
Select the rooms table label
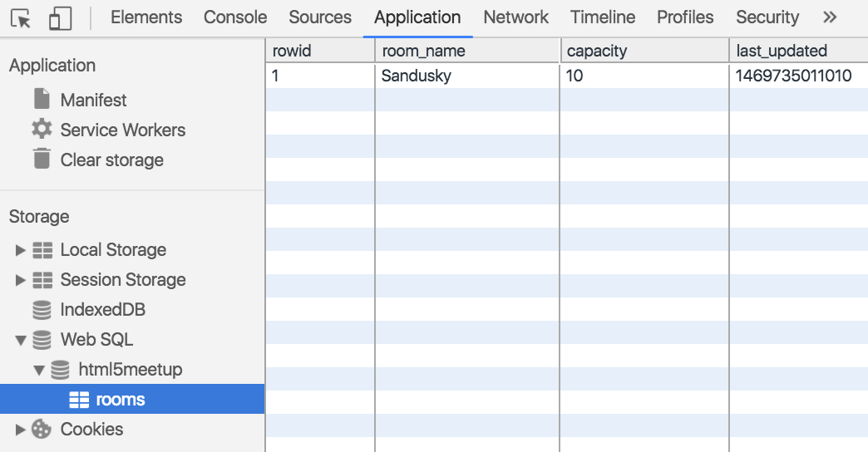click(x=120, y=400)
